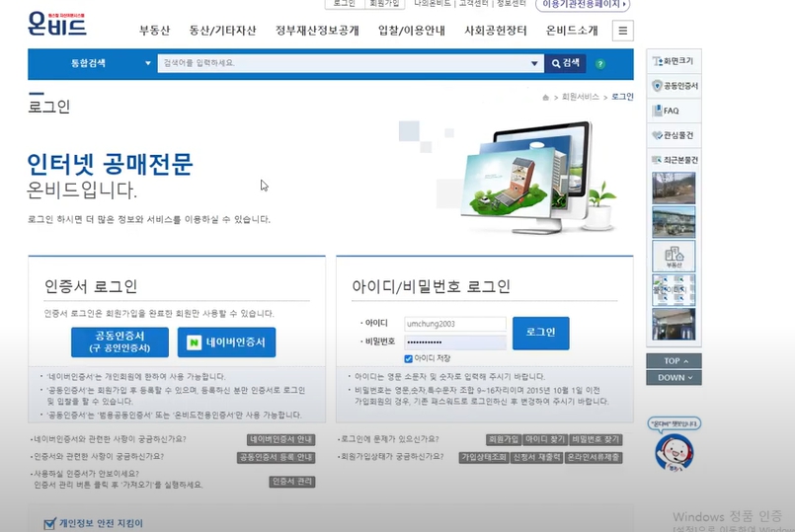Click 공동인증서 등록 안내 button
Viewport: 795px width, 532px height.
(x=276, y=458)
